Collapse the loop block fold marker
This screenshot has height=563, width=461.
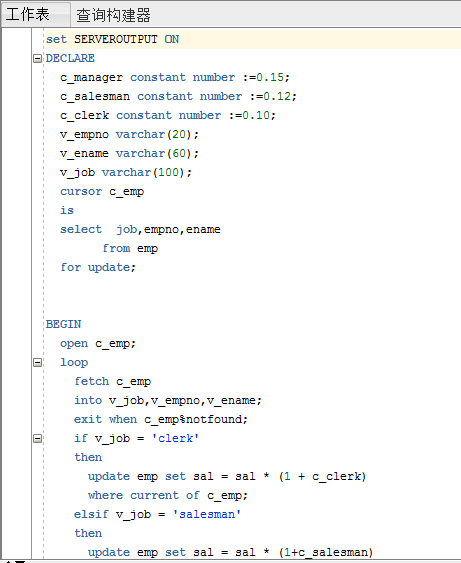[37, 362]
